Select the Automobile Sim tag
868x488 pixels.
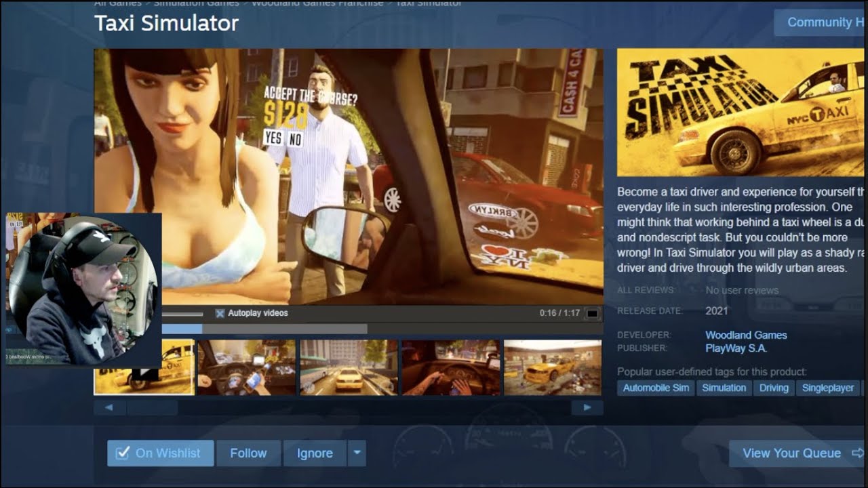[656, 388]
